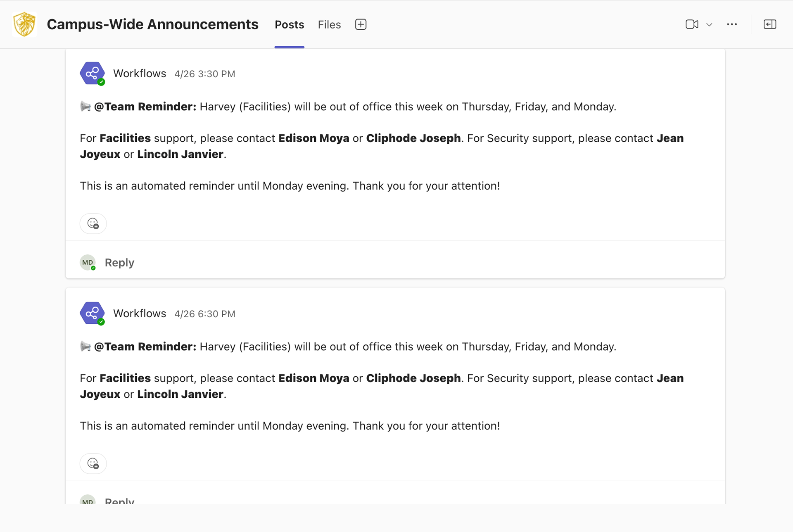This screenshot has width=793, height=532.
Task: Reply to the 3:30 PM Workflows post
Action: 119,263
